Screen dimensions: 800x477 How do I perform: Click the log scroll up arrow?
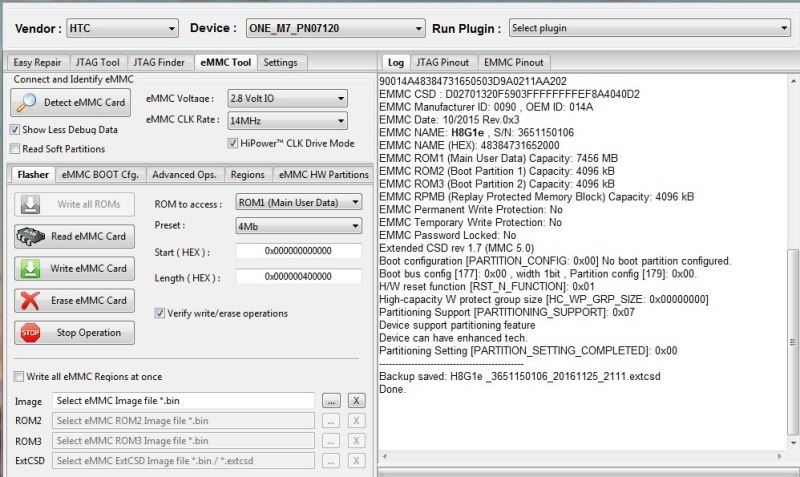click(793, 81)
